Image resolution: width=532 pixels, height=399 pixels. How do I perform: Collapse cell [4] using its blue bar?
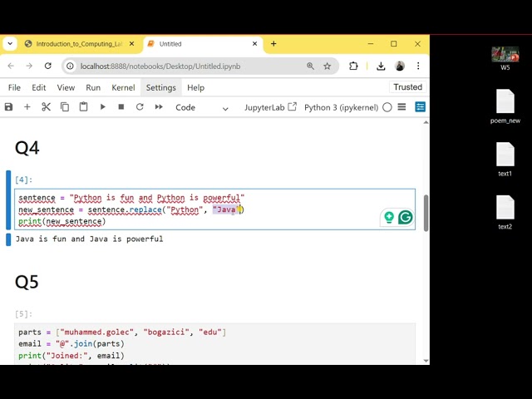[8, 200]
